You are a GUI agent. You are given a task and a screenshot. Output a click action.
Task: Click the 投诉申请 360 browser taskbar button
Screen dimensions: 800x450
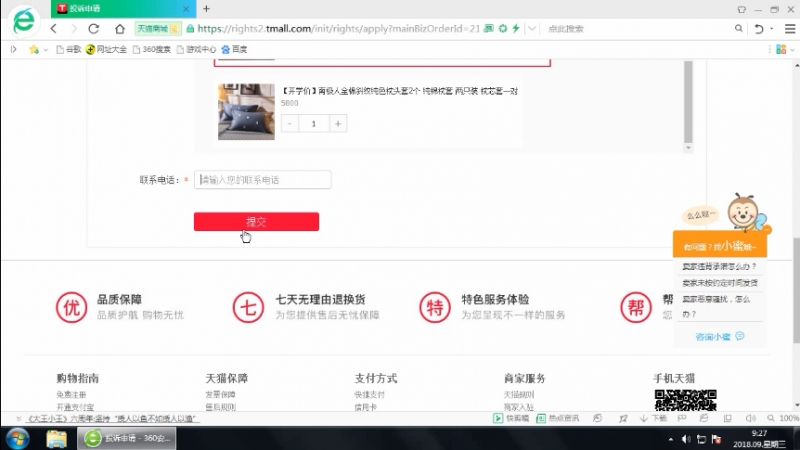127,438
